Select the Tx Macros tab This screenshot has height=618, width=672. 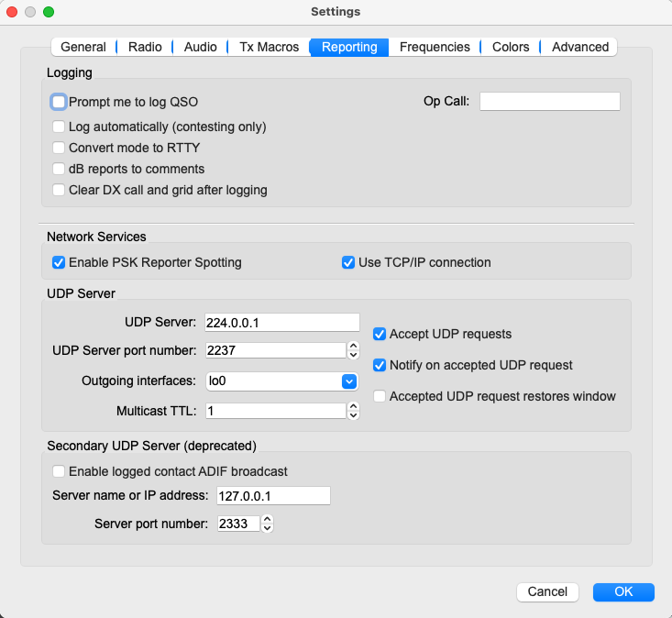(268, 47)
